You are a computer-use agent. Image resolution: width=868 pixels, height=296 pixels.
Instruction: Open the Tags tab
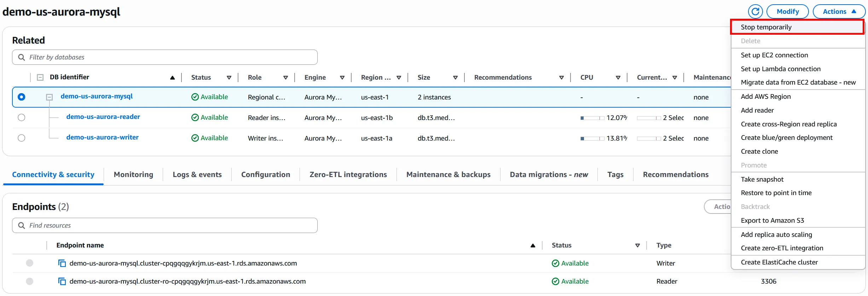(615, 175)
